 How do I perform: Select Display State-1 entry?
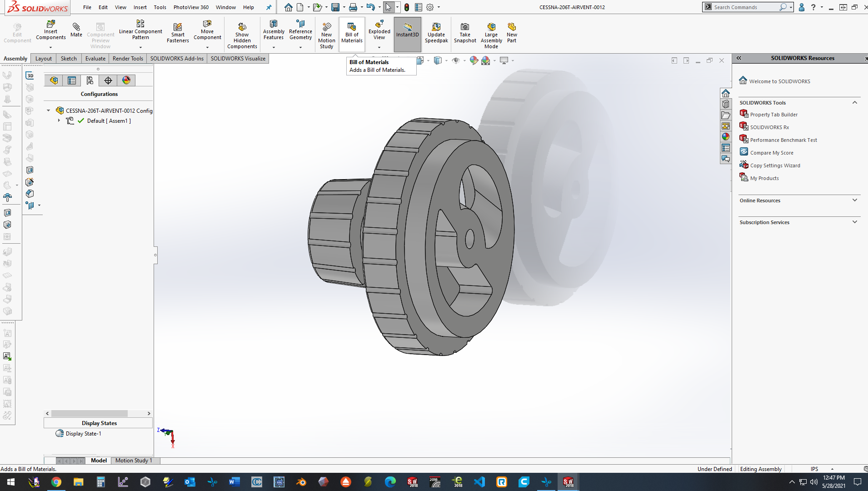coord(83,434)
